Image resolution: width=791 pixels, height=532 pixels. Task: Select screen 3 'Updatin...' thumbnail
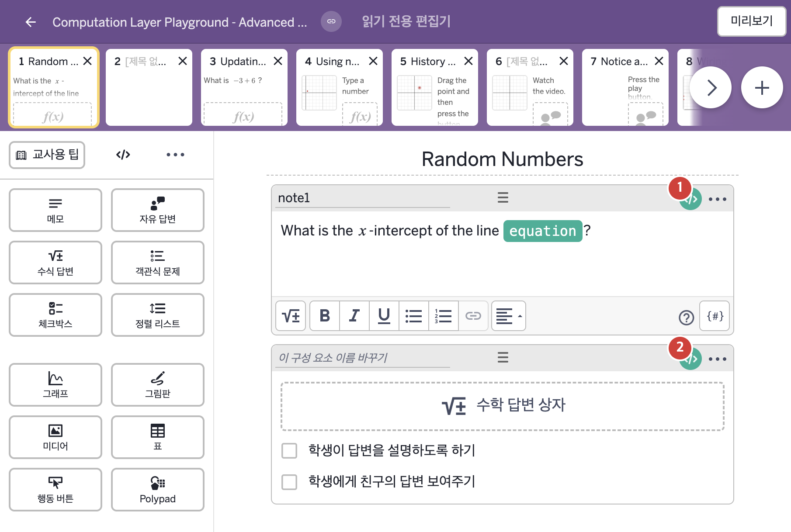pos(244,87)
